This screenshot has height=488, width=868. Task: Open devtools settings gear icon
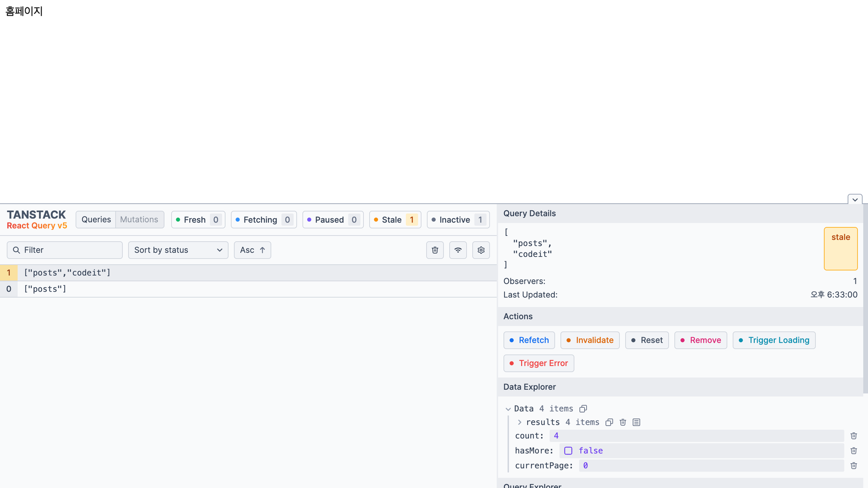point(481,250)
